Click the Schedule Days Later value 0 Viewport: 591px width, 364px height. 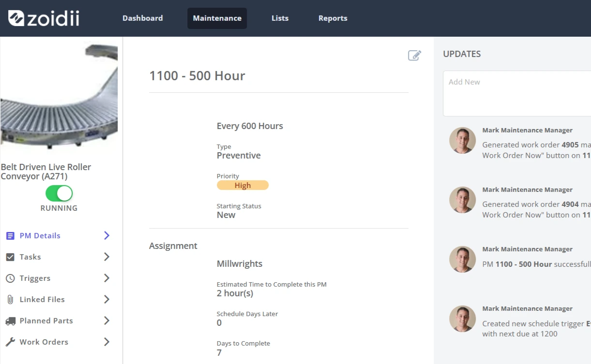[x=219, y=323]
